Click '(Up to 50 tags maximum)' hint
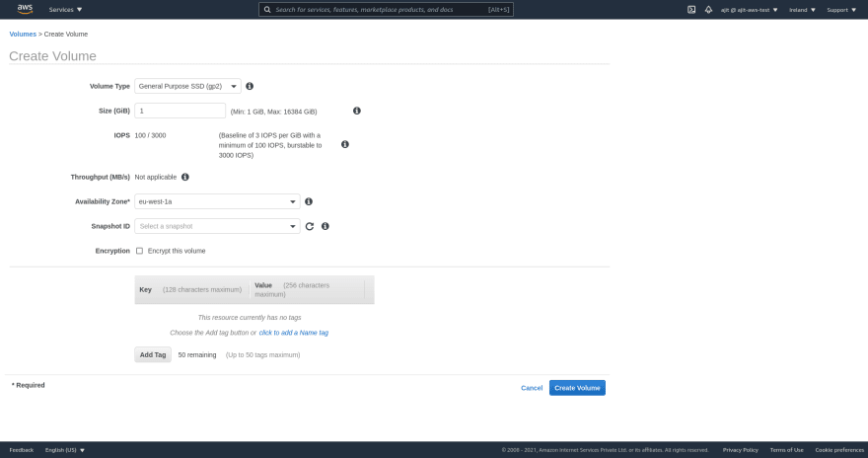 (x=263, y=355)
